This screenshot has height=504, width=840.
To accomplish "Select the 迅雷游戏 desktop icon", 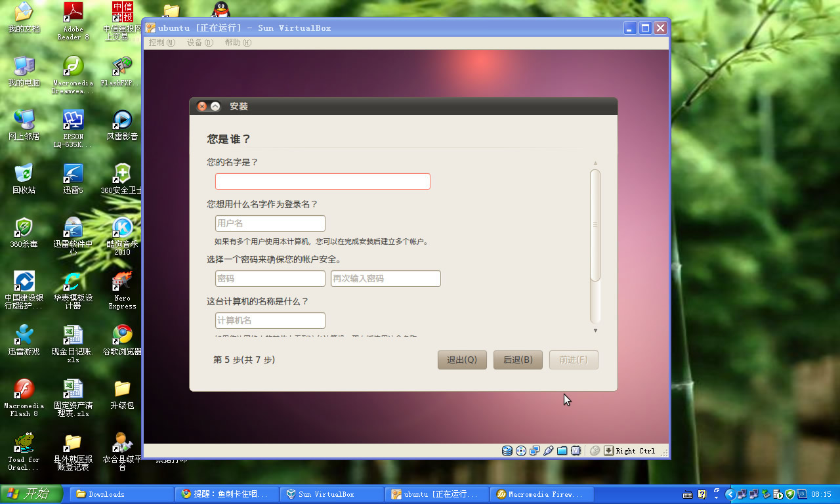I will point(24,341).
